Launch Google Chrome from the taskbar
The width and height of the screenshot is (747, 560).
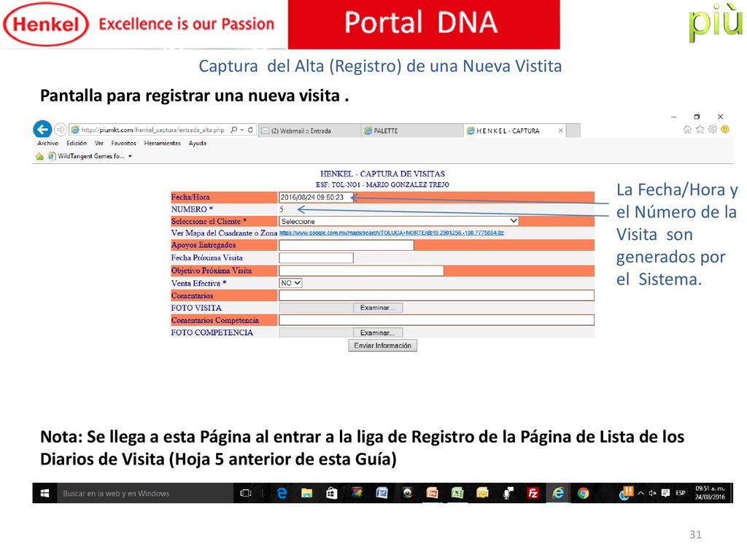(583, 494)
